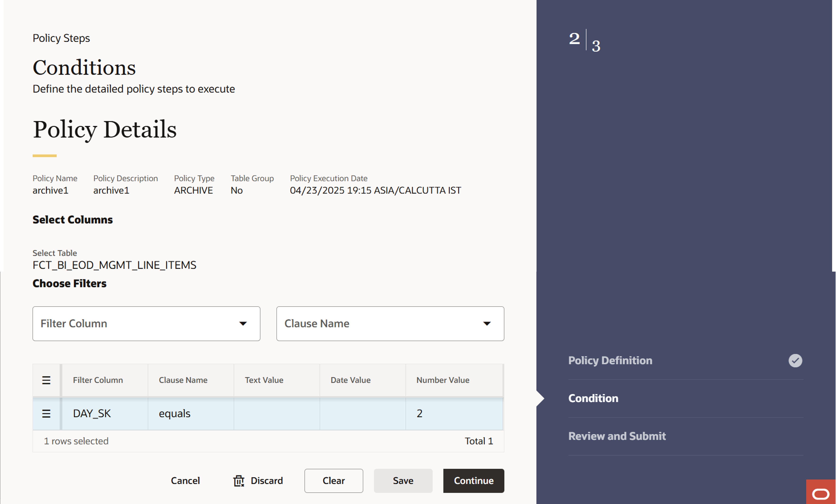Click the DAY_SK row hamburger menu icon
The width and height of the screenshot is (836, 504).
46,414
